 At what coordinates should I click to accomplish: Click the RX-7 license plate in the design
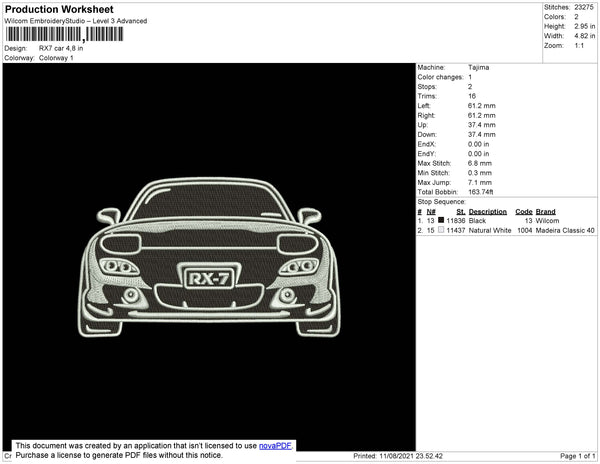208,277
